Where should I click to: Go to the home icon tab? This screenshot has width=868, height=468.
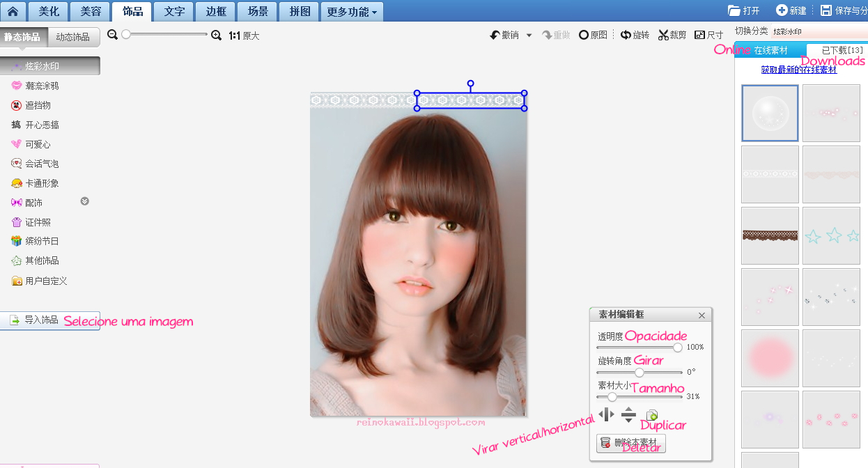[x=13, y=10]
